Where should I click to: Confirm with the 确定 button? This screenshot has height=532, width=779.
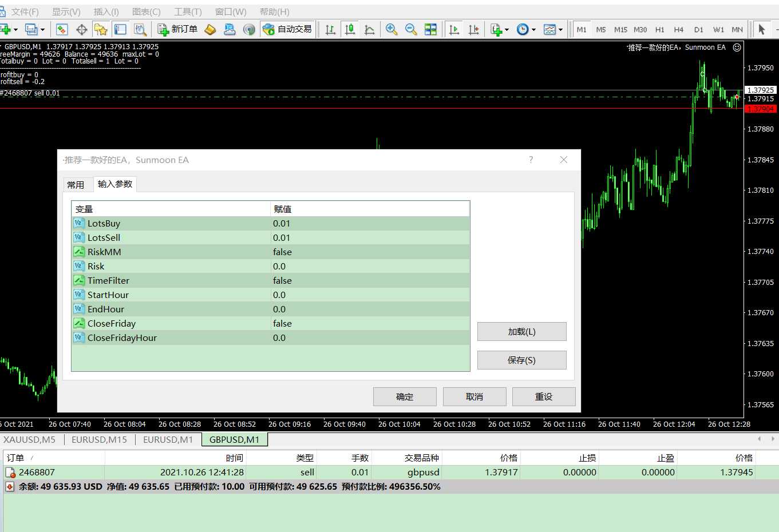(x=405, y=397)
